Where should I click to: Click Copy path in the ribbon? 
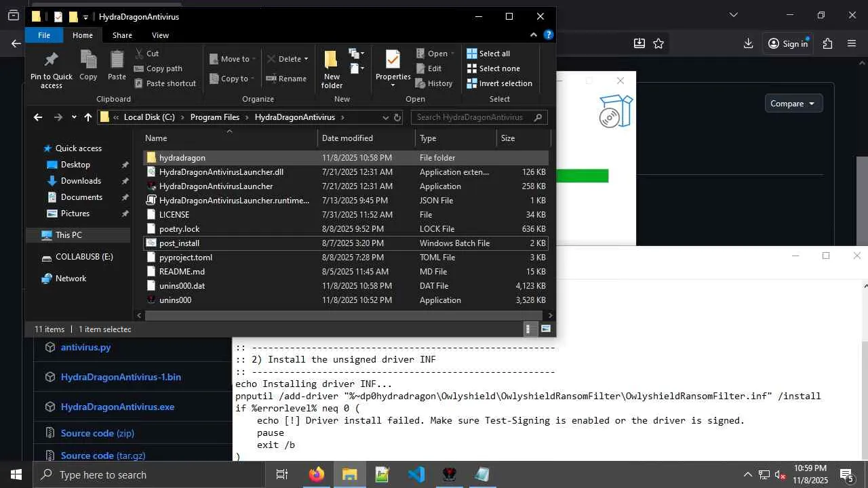(158, 68)
